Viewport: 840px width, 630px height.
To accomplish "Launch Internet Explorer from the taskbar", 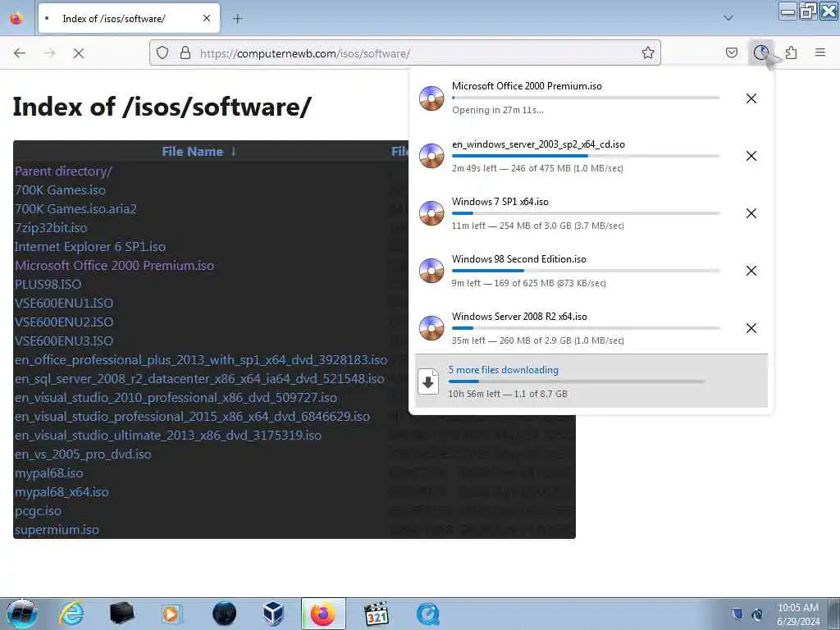I will tap(71, 614).
